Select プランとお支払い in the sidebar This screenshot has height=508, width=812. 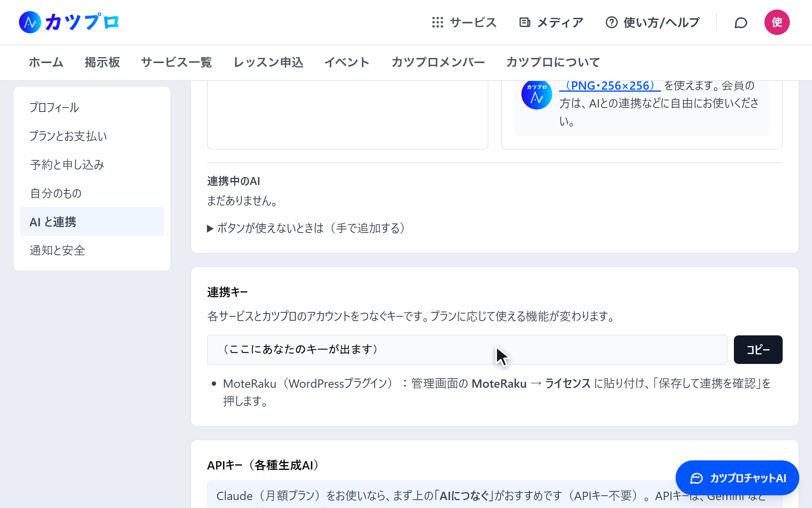tap(92, 136)
